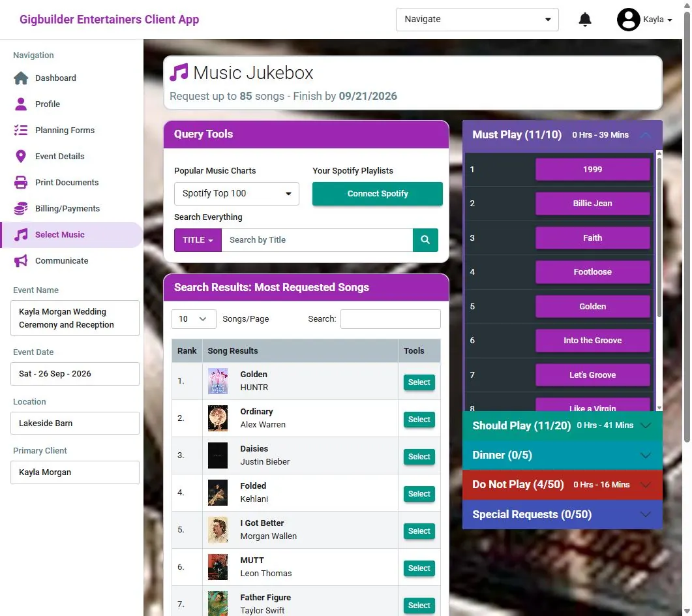Click the Billing/Payments coins icon
The image size is (692, 616).
[21, 208]
